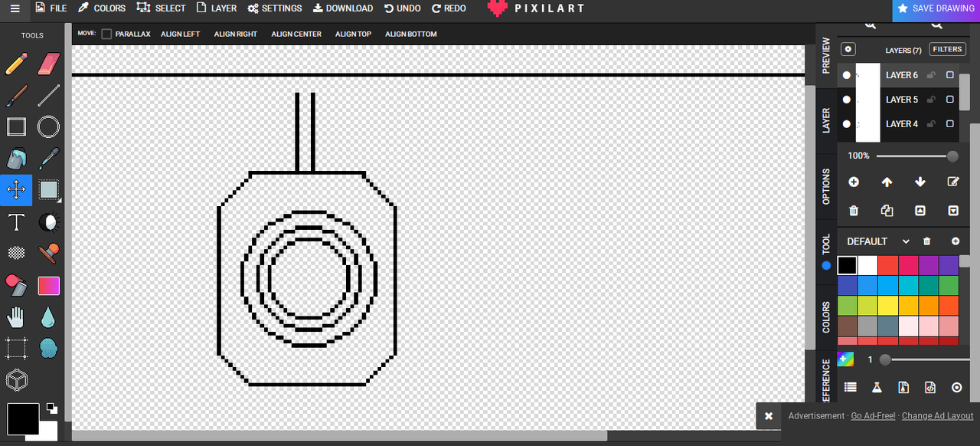Select the Stamp tool
Viewport: 980px width, 446px height.
click(x=48, y=254)
